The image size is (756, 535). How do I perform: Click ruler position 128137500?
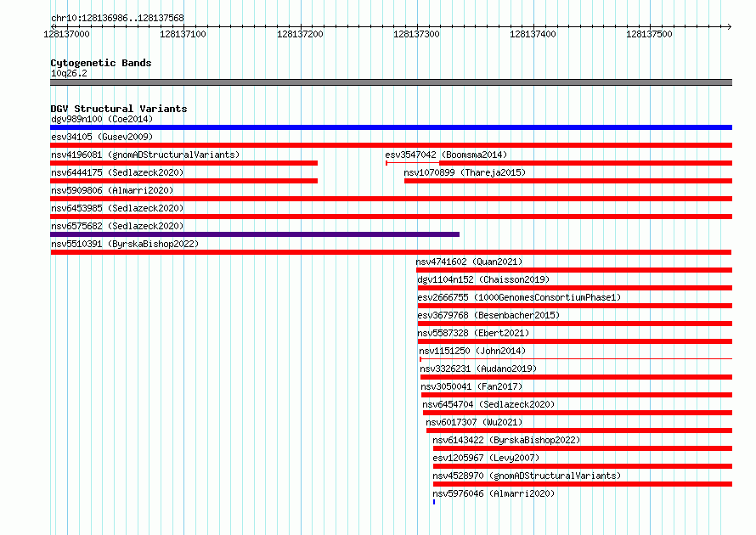[649, 34]
